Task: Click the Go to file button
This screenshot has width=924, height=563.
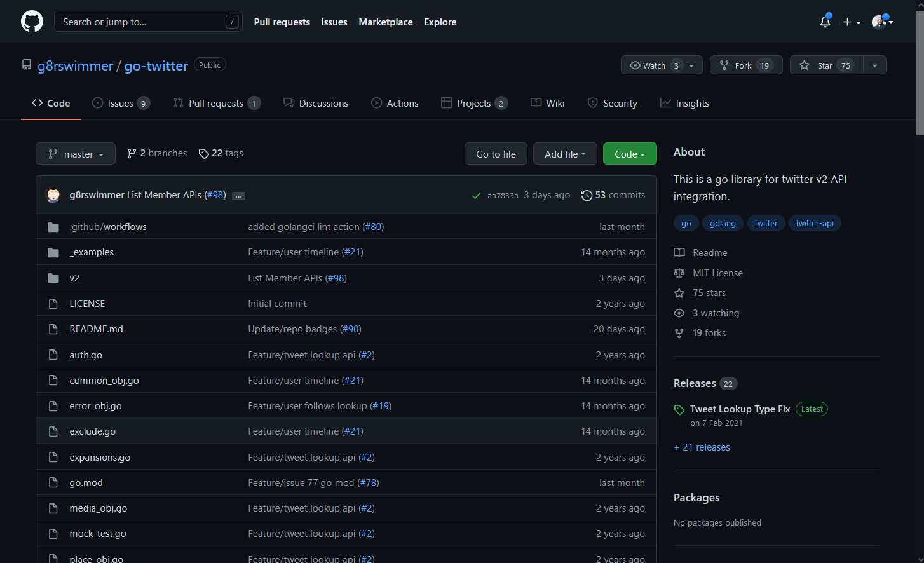Action: tap(495, 153)
